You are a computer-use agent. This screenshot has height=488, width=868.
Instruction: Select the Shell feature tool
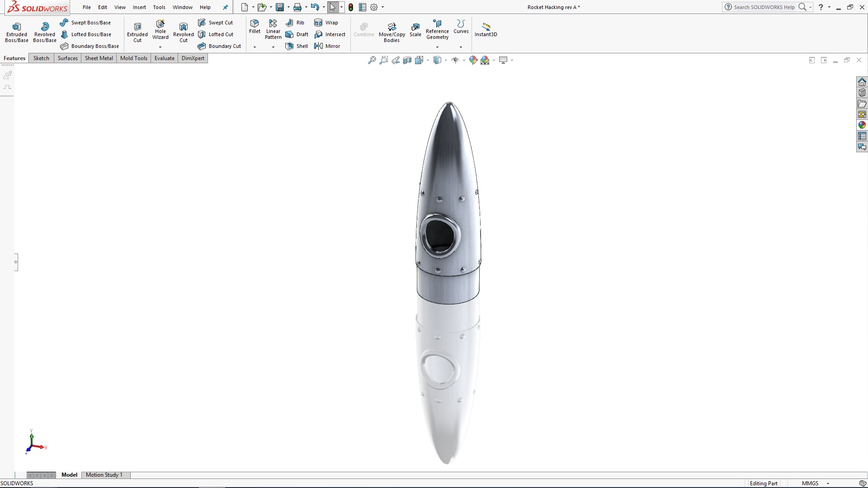pyautogui.click(x=297, y=46)
